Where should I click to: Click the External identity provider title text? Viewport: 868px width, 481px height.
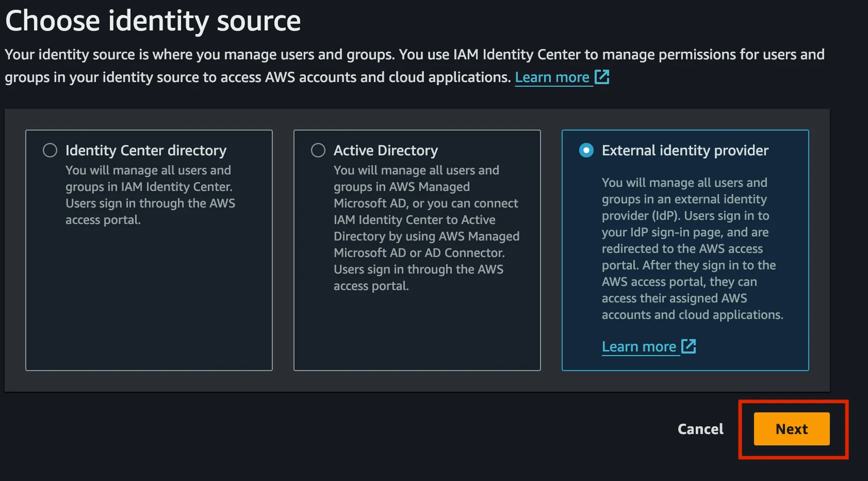click(685, 150)
